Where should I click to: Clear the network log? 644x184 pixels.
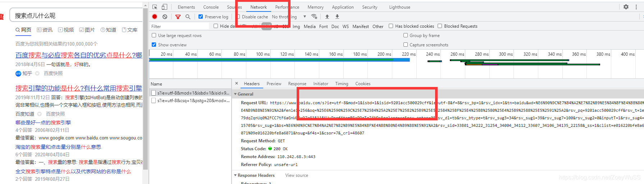165,17
